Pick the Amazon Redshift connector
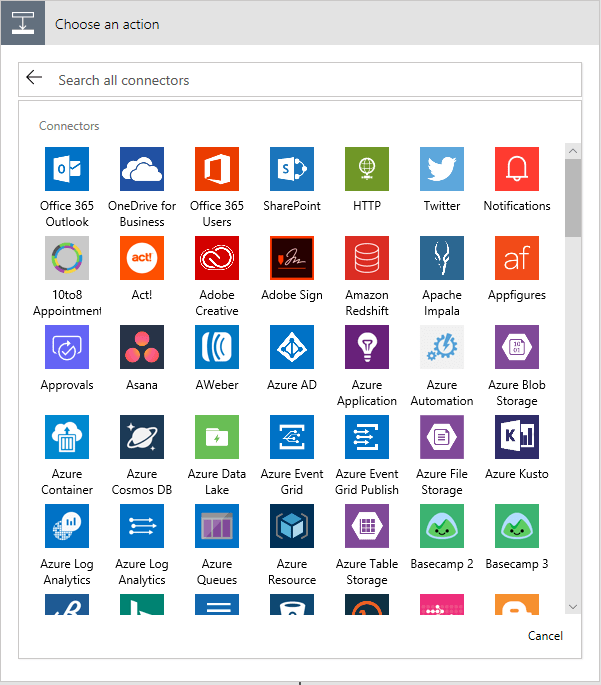The width and height of the screenshot is (601, 685). 367,258
